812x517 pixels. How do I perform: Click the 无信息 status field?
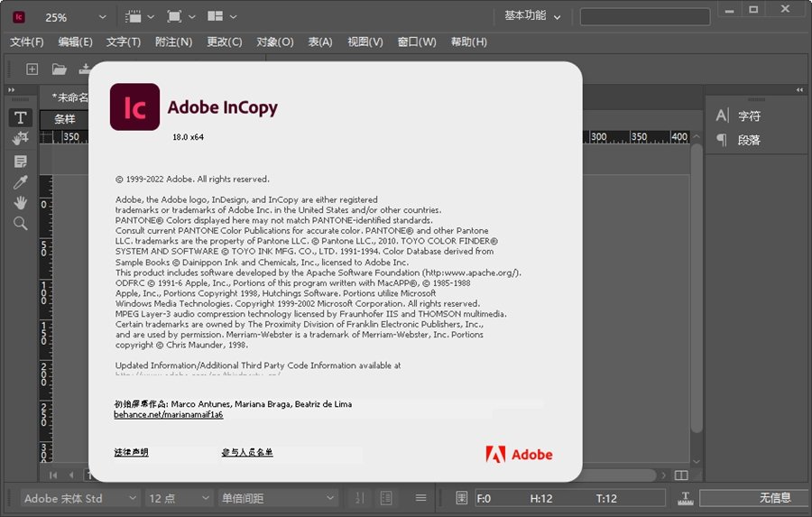click(x=753, y=498)
